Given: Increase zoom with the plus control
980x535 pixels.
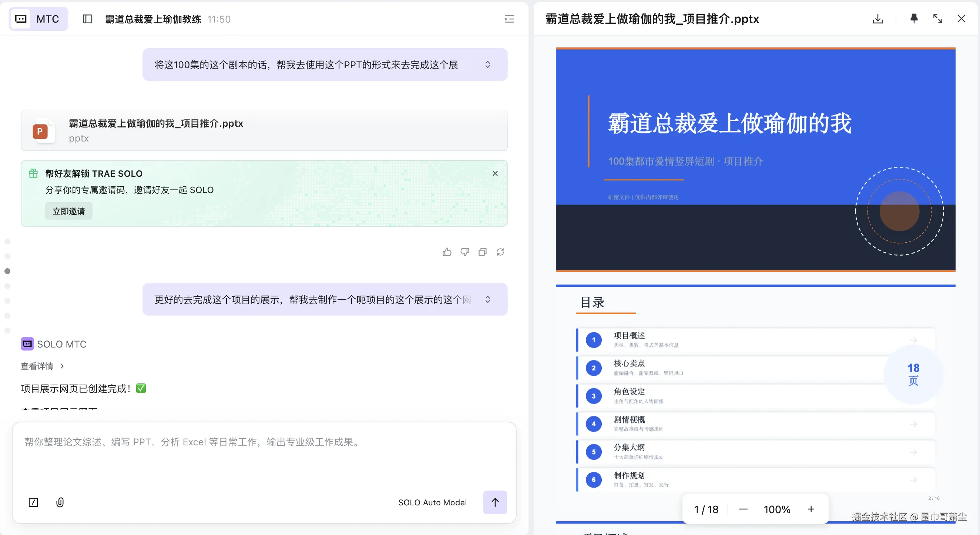Looking at the screenshot, I should pos(811,509).
